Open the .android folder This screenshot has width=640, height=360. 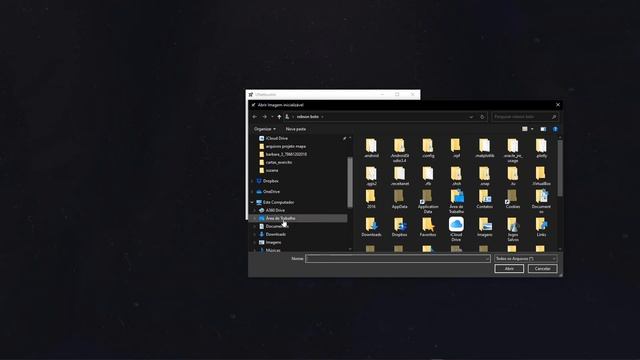click(x=371, y=148)
